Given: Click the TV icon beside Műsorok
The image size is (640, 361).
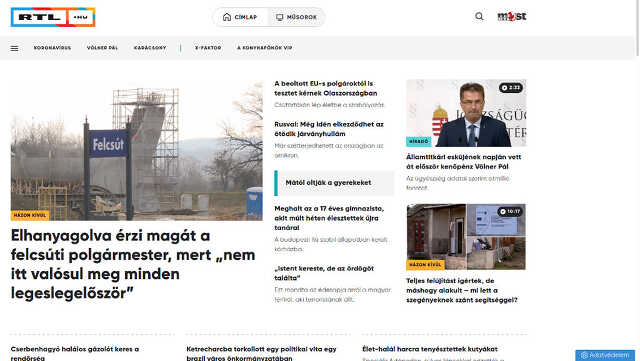Looking at the screenshot, I should pyautogui.click(x=280, y=17).
